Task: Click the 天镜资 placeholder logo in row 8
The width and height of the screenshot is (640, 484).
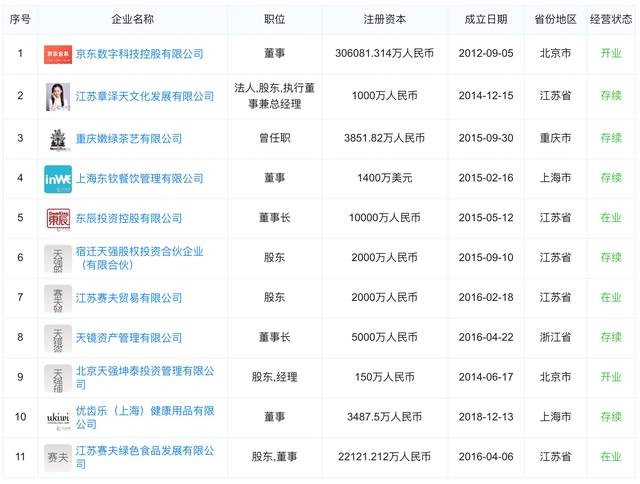Action: (x=58, y=338)
